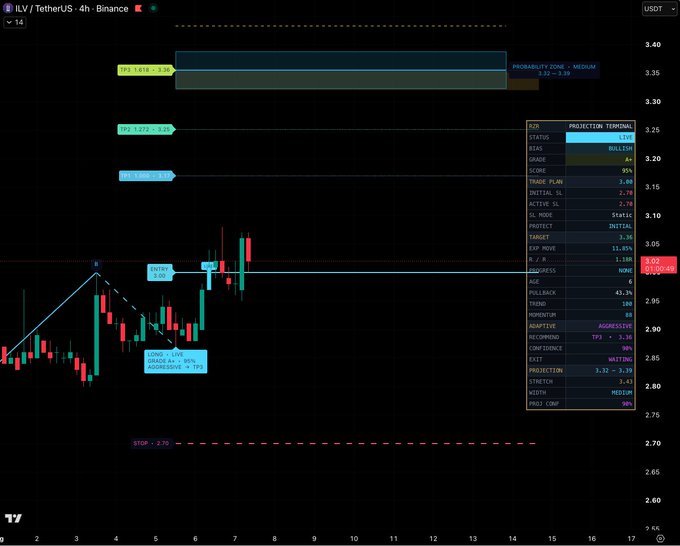Click the PROBABILITY ZONE MEDIUM label
The image size is (680, 546).
(x=554, y=70)
